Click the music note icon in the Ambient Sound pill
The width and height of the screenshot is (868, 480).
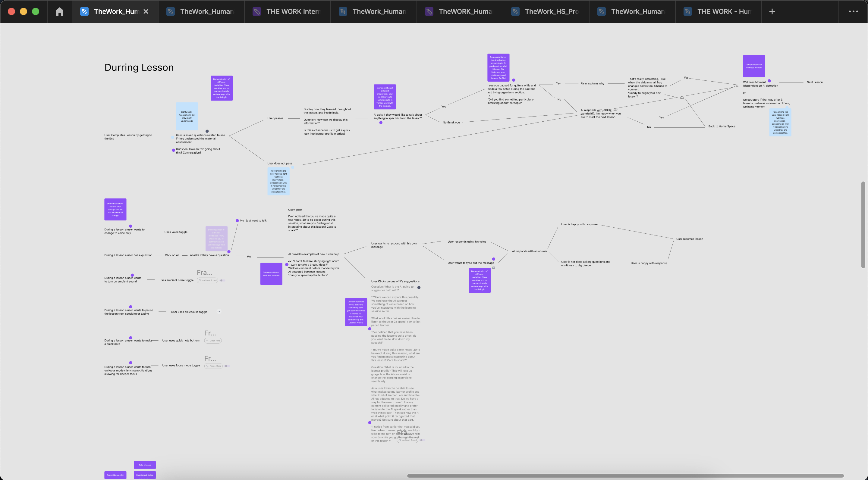coord(200,280)
